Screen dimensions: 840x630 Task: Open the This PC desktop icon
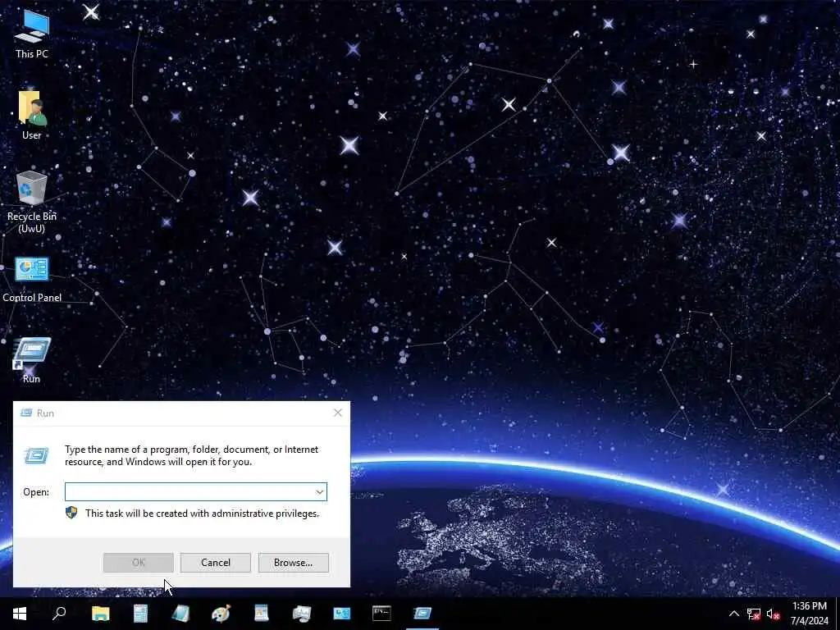coord(32,34)
